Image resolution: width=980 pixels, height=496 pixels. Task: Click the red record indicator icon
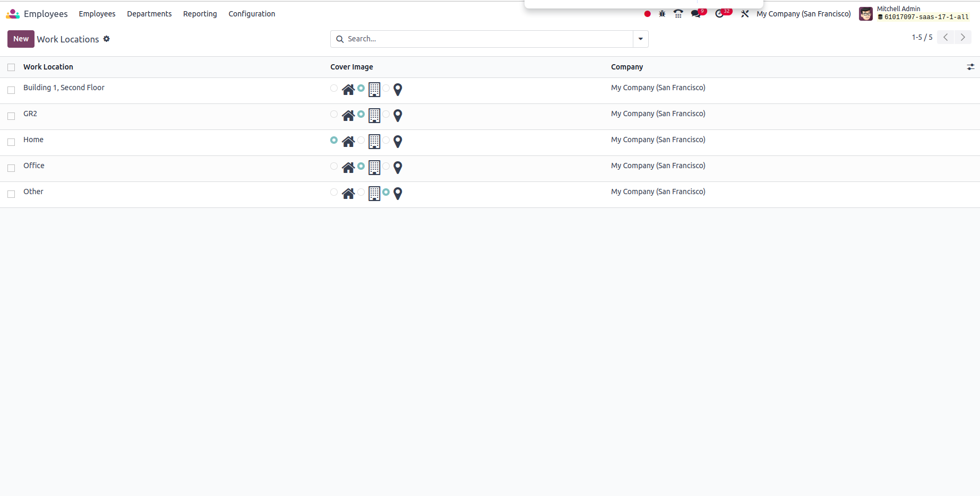[647, 14]
